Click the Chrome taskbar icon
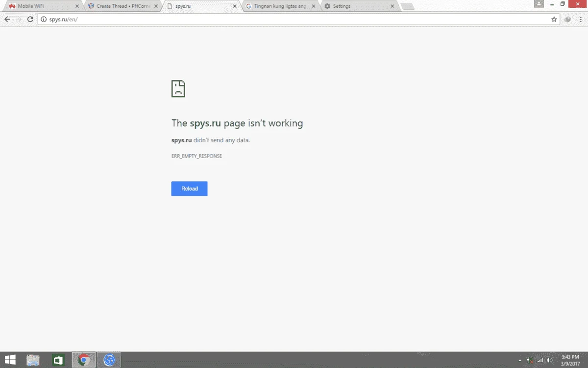 pyautogui.click(x=84, y=360)
